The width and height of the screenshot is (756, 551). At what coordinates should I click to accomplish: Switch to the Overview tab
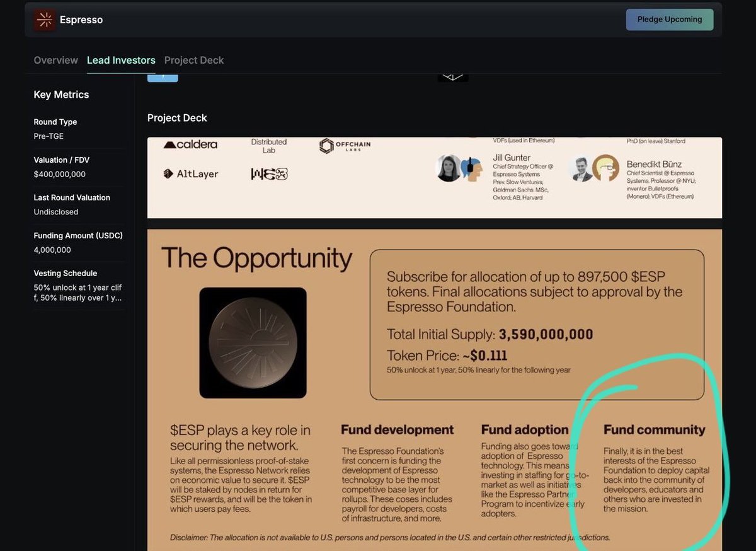coord(56,60)
